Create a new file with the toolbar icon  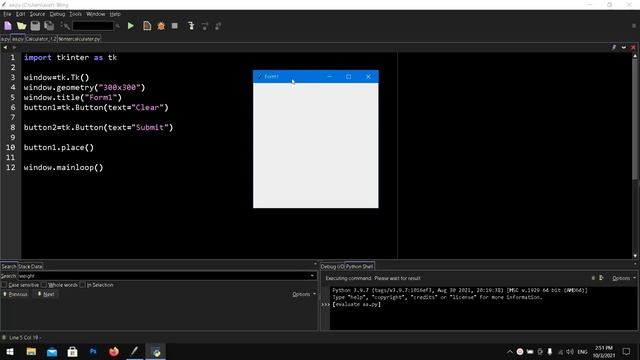[8, 26]
